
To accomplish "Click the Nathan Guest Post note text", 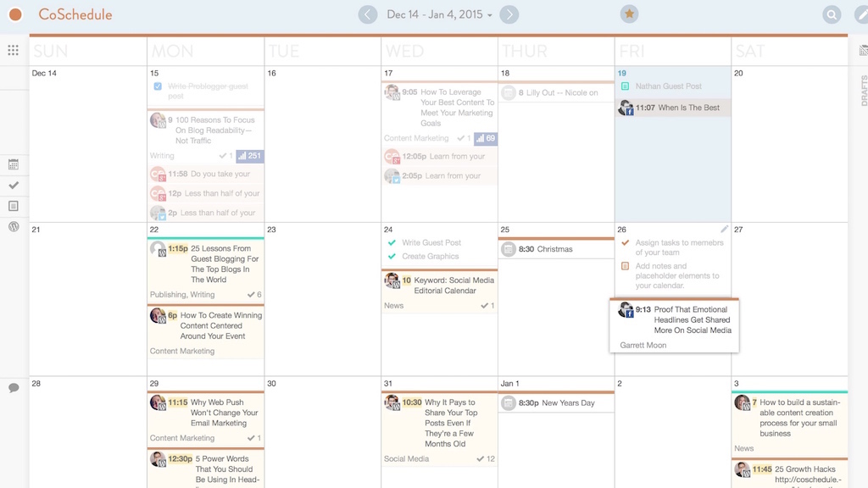I will [x=668, y=86].
